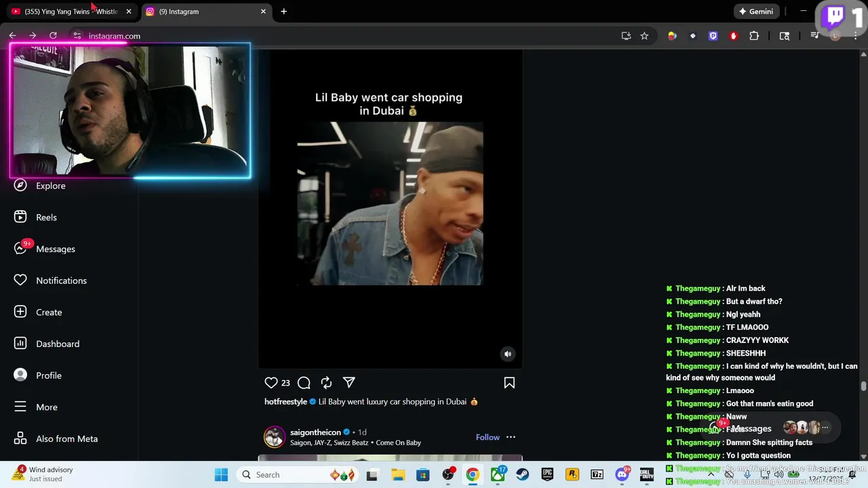Bookmark this page with star
Screen dimensions: 868x488
tap(644, 36)
